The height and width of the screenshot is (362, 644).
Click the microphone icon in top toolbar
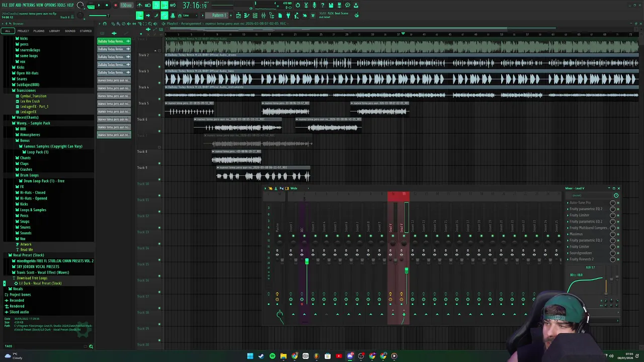(314, 5)
